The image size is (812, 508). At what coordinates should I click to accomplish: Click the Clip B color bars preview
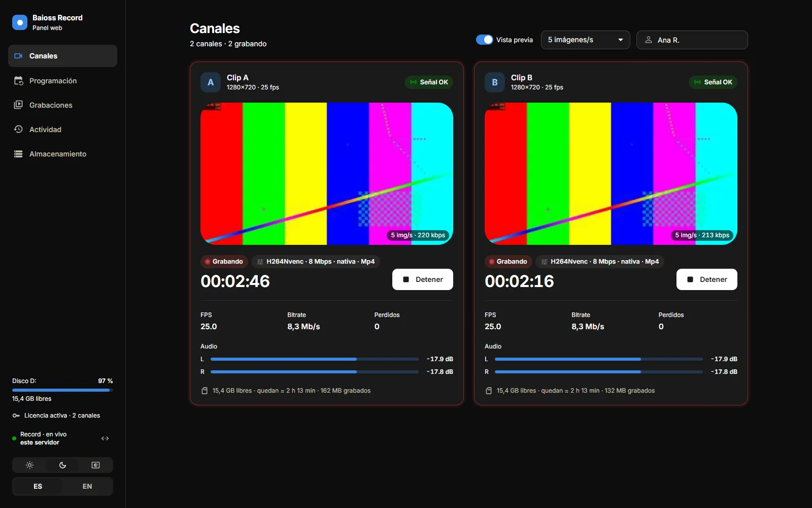pyautogui.click(x=611, y=174)
